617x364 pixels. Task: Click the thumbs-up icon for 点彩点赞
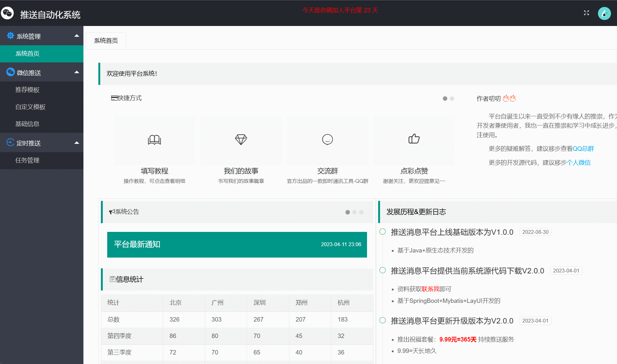coord(414,139)
